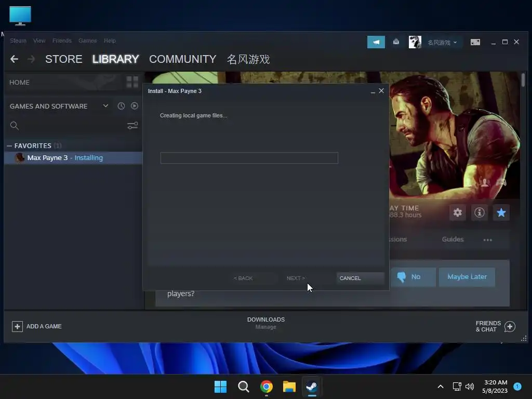Screen dimensions: 532x399
Task: Open the Steam menu
Action: coord(18,41)
